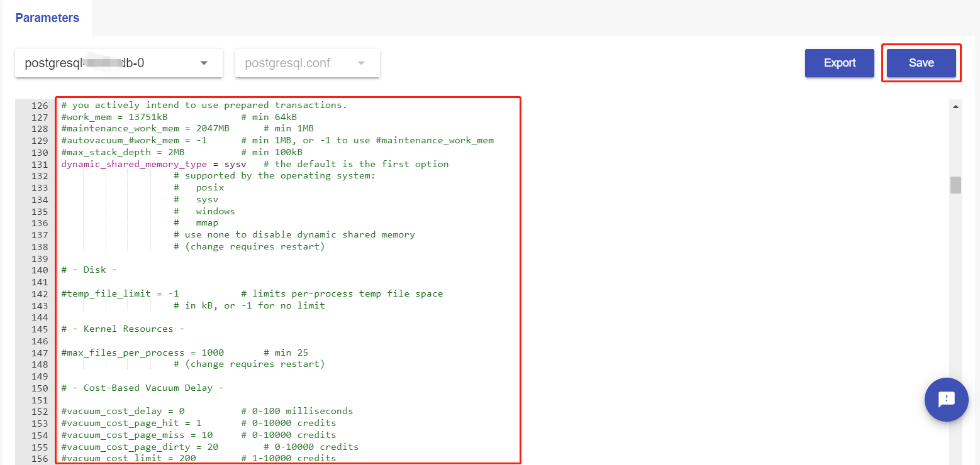Click the "# - Disk -" section comment
980x465 pixels.
tap(89, 270)
